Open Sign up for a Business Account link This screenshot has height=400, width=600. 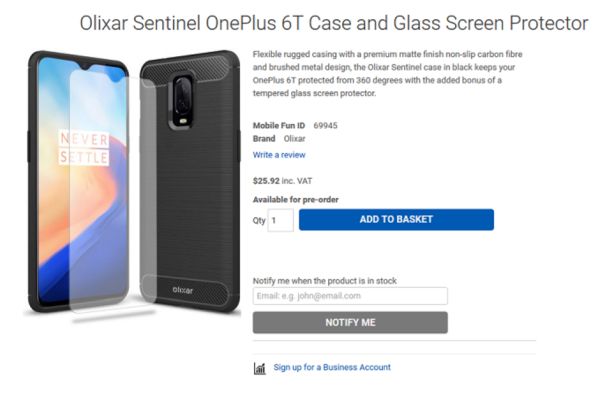pyautogui.click(x=332, y=367)
